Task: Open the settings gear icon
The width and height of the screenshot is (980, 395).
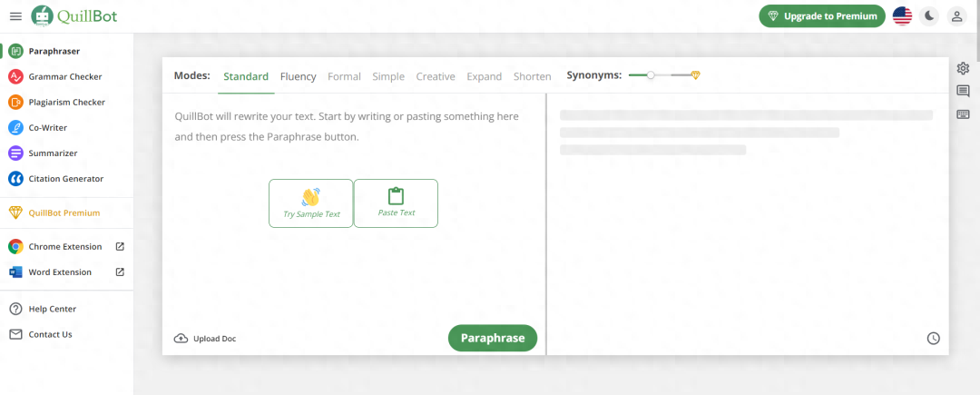Action: [x=963, y=68]
